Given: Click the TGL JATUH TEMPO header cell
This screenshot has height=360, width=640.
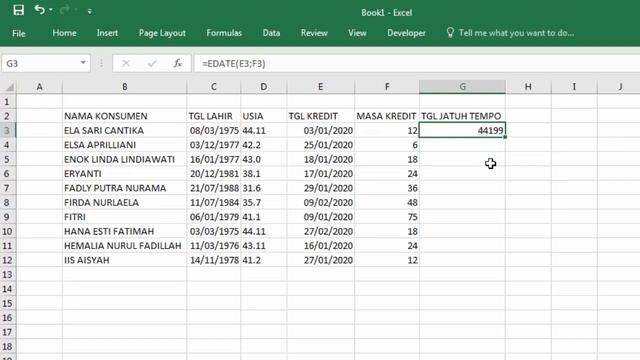Looking at the screenshot, I should pyautogui.click(x=462, y=116).
